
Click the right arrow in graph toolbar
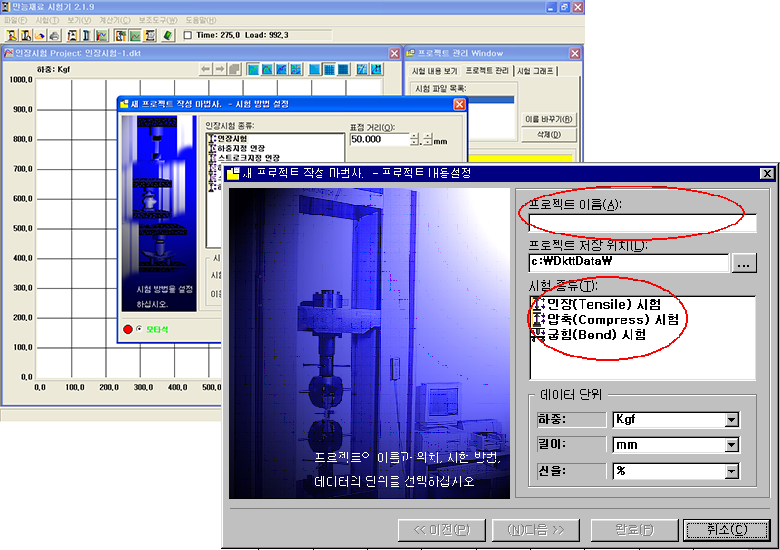tap(220, 69)
